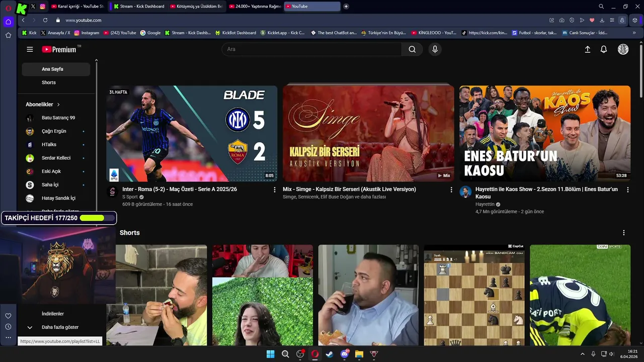Switch to Kötüymüş ya Üzüldüm tab
644x362 pixels.
pyautogui.click(x=197, y=7)
